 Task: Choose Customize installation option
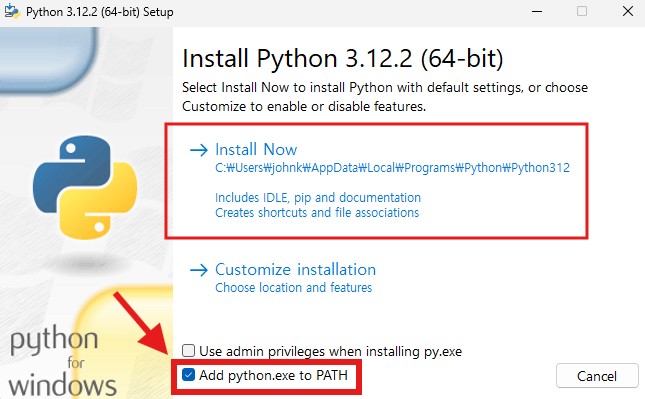(x=283, y=278)
